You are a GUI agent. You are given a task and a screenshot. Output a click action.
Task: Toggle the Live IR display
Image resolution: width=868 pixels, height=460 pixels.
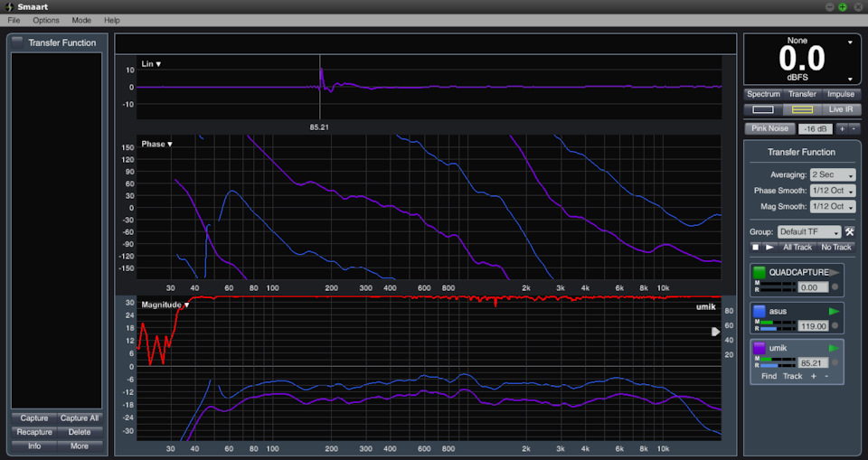click(x=841, y=109)
